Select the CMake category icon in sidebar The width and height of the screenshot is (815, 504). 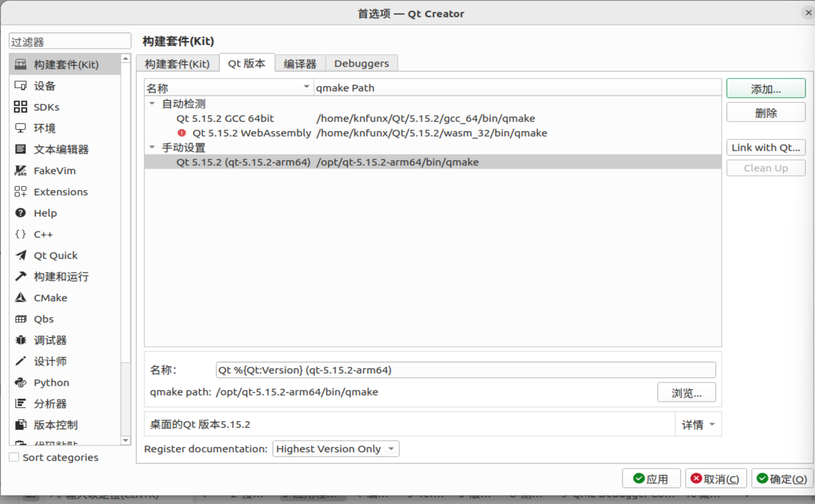tap(21, 298)
